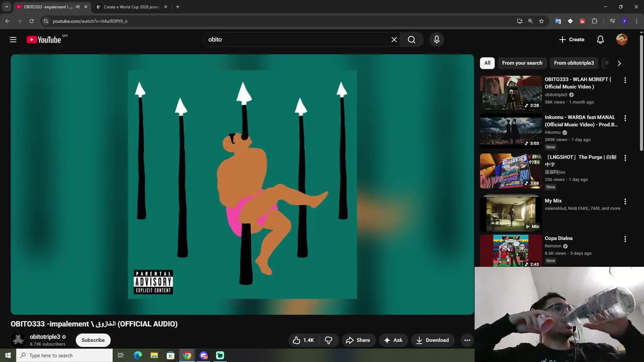Play OBITO333 WLAH M3REFT thumbnail
This screenshot has height=362, width=644.
[x=510, y=93]
